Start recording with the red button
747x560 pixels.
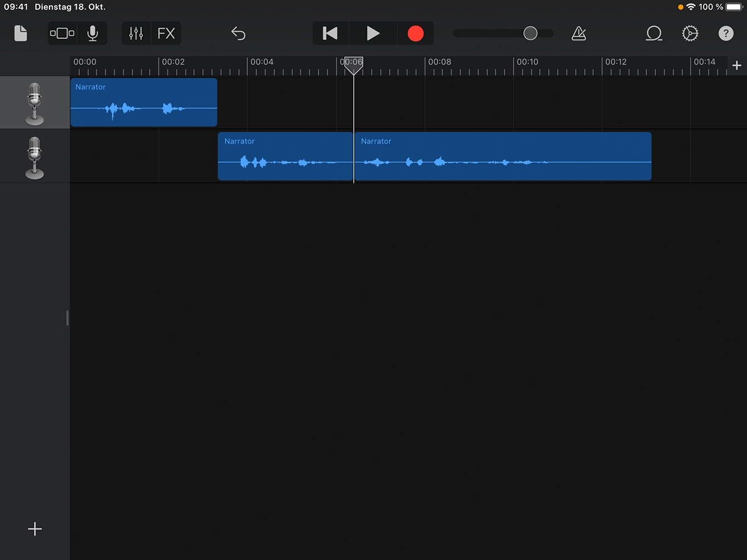point(415,33)
